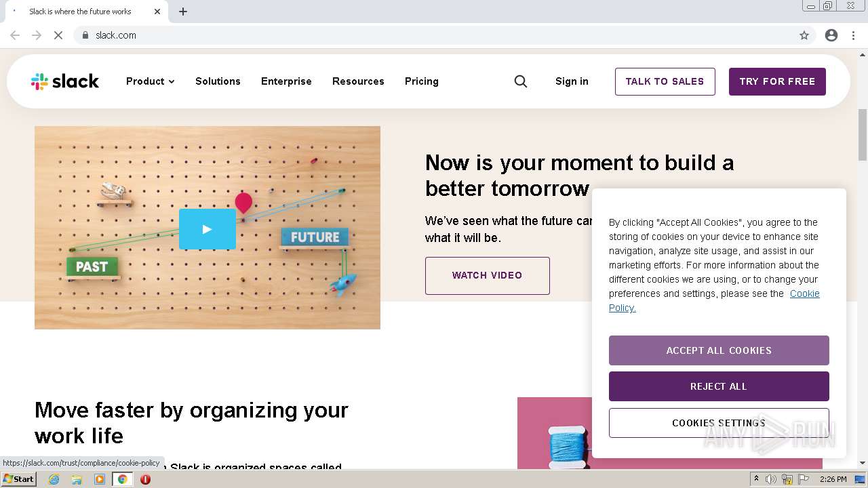Open the Windows Start menu

point(18,479)
